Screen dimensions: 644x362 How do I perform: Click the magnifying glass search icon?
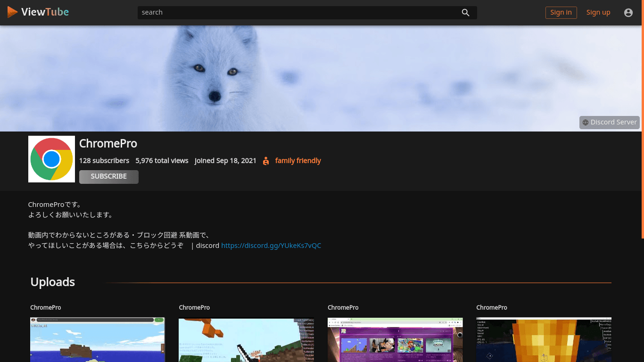tap(465, 13)
